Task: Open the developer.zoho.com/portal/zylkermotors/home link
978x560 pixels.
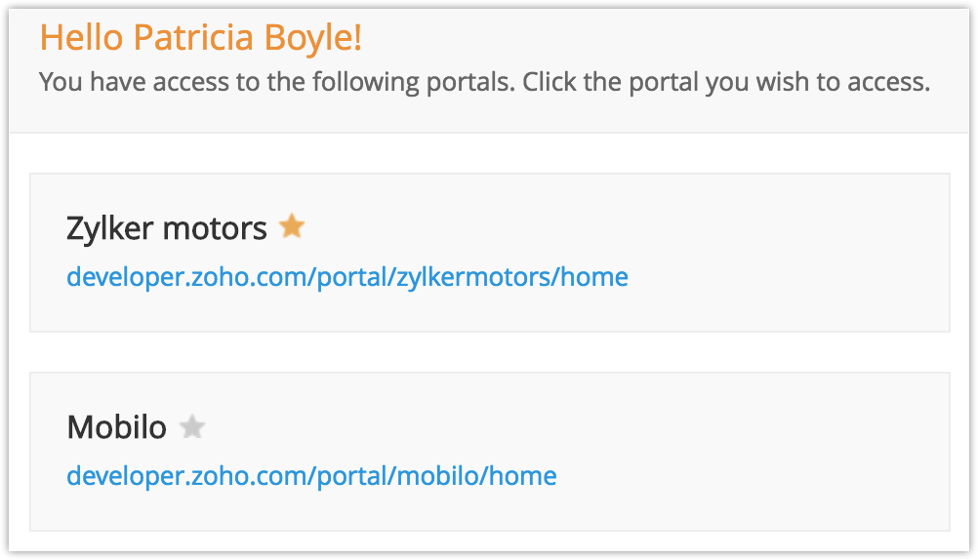Action: pos(346,277)
